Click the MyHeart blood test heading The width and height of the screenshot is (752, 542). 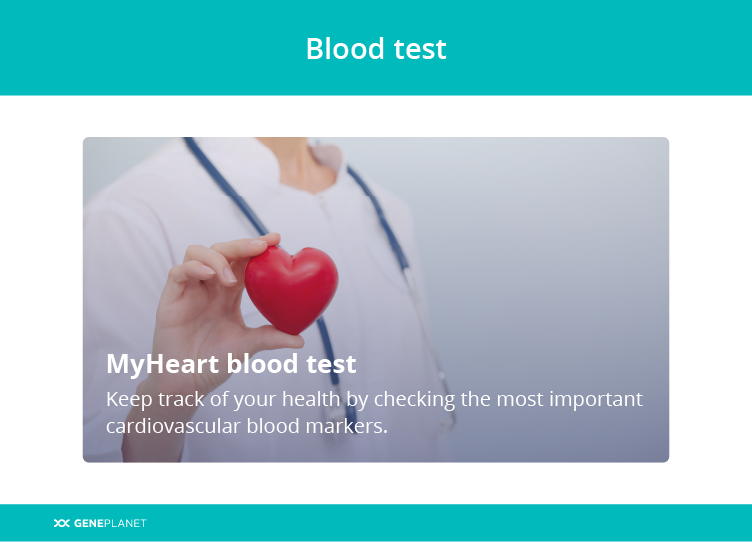tap(231, 364)
